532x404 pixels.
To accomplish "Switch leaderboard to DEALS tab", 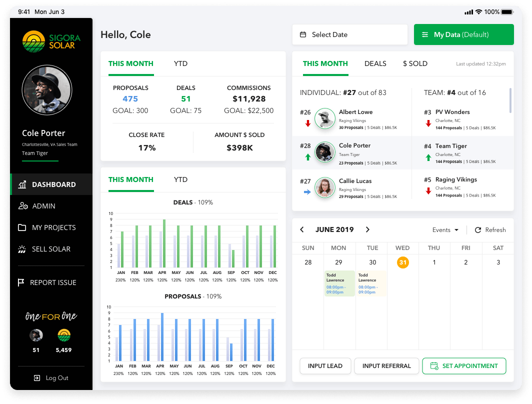I will click(375, 64).
